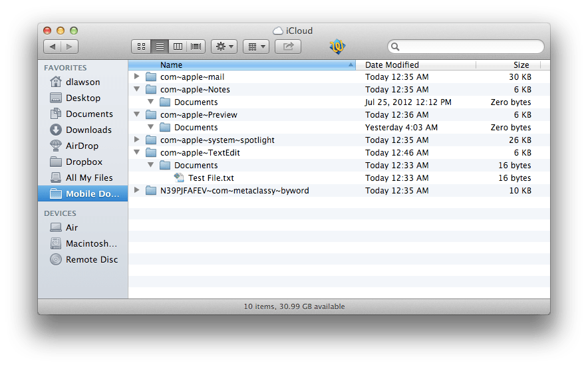Select the Test File.txt file name

click(x=211, y=178)
